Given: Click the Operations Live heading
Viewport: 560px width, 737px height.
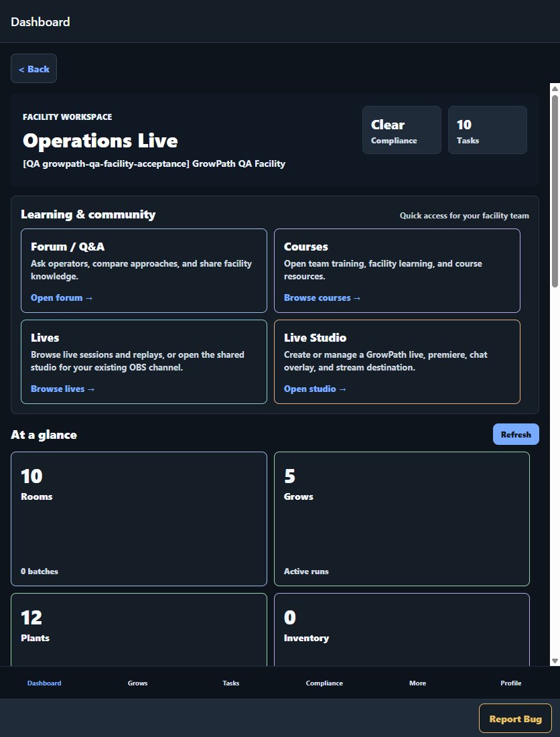Looking at the screenshot, I should (100, 141).
